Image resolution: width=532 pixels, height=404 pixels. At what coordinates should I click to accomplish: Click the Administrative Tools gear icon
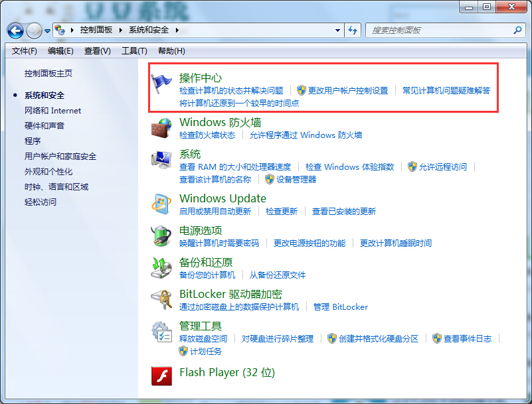click(161, 332)
